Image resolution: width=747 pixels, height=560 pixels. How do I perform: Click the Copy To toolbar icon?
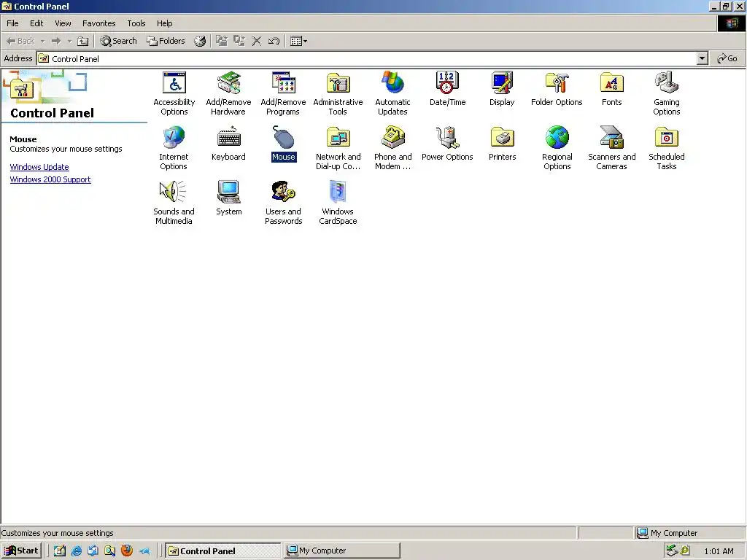(239, 41)
